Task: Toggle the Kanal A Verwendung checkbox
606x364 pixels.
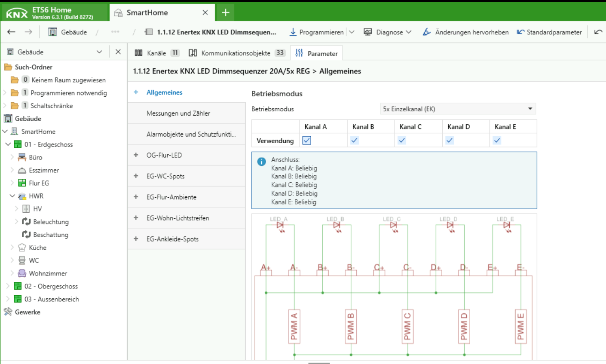Action: (307, 140)
